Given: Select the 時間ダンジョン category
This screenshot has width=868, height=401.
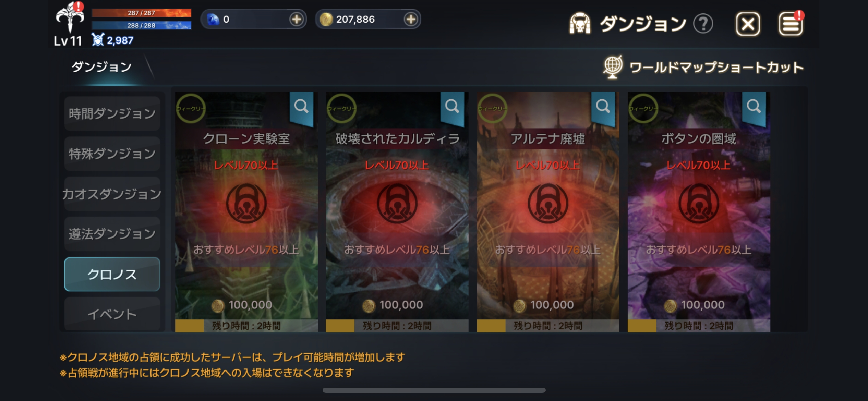Looking at the screenshot, I should point(112,113).
